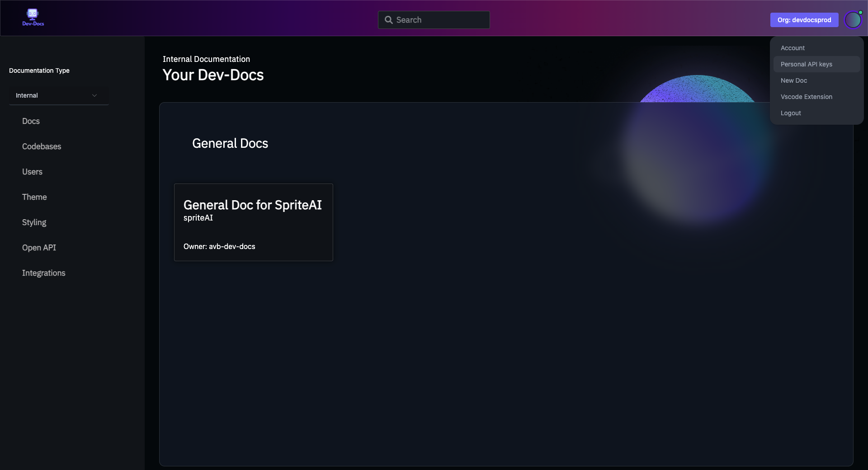Screen dimensions: 868x470
Task: Expand the Internal documentation type chevron
Action: click(94, 95)
